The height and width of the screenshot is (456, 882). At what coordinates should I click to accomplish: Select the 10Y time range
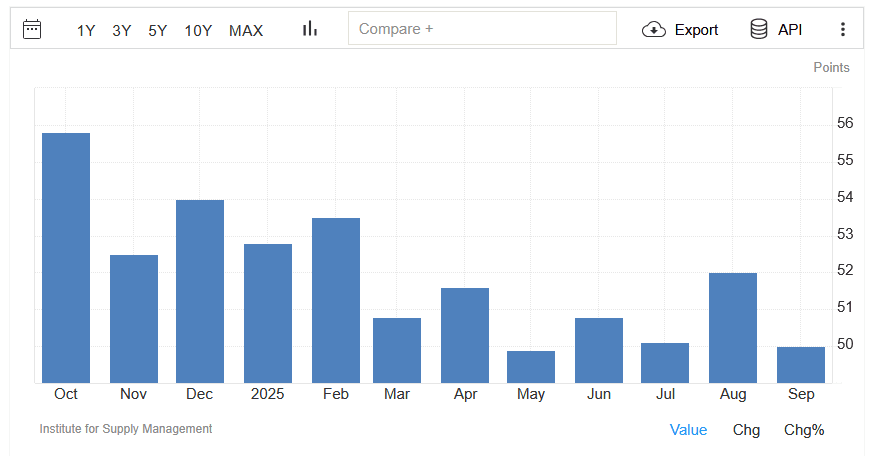click(198, 30)
